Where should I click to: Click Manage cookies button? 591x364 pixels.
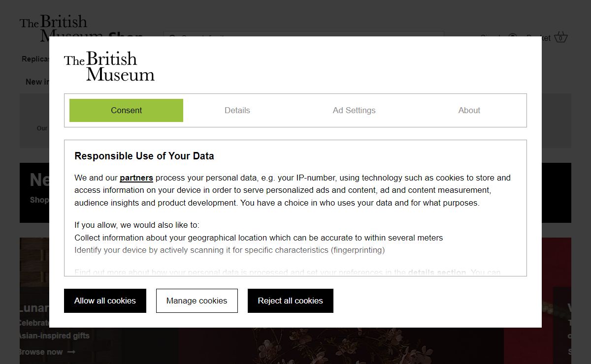click(197, 301)
